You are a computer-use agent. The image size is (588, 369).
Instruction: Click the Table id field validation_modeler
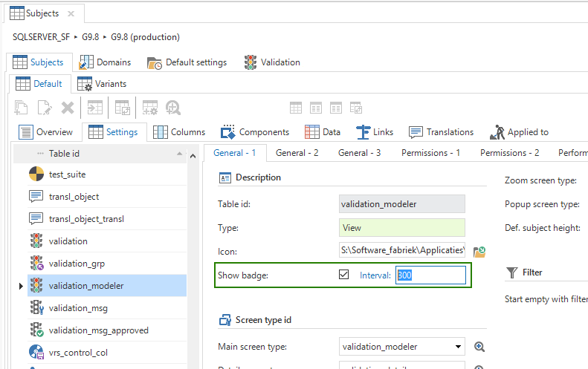pos(402,203)
